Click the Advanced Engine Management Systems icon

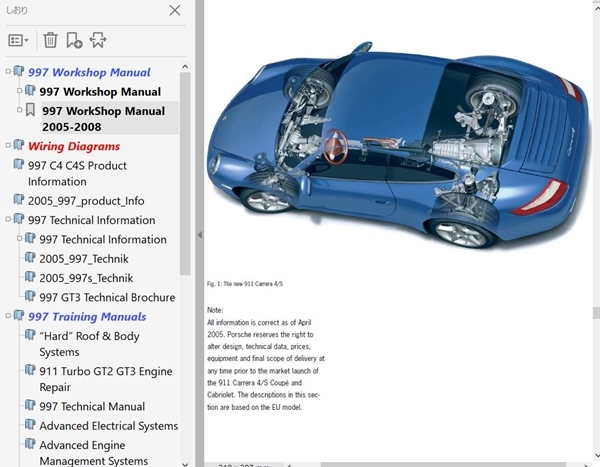pyautogui.click(x=30, y=444)
